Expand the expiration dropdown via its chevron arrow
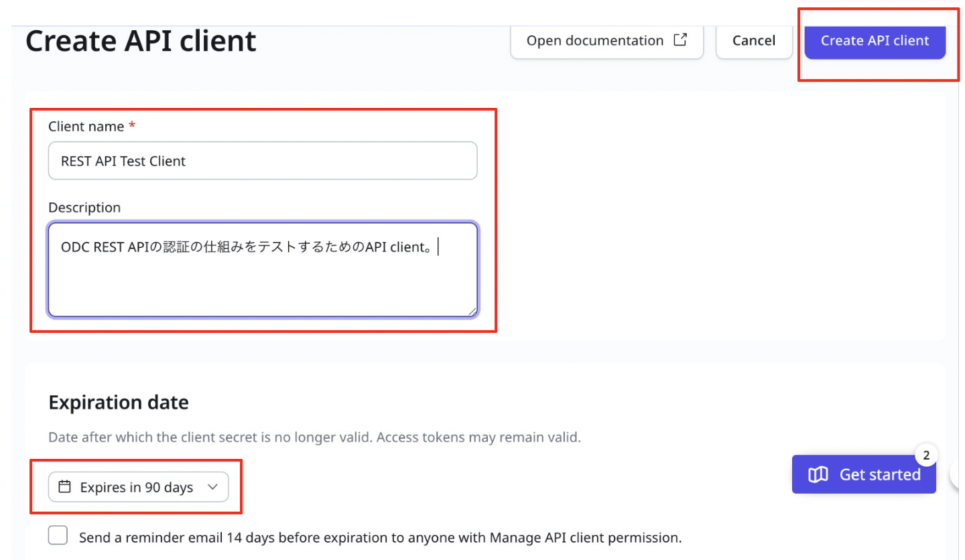 click(213, 487)
